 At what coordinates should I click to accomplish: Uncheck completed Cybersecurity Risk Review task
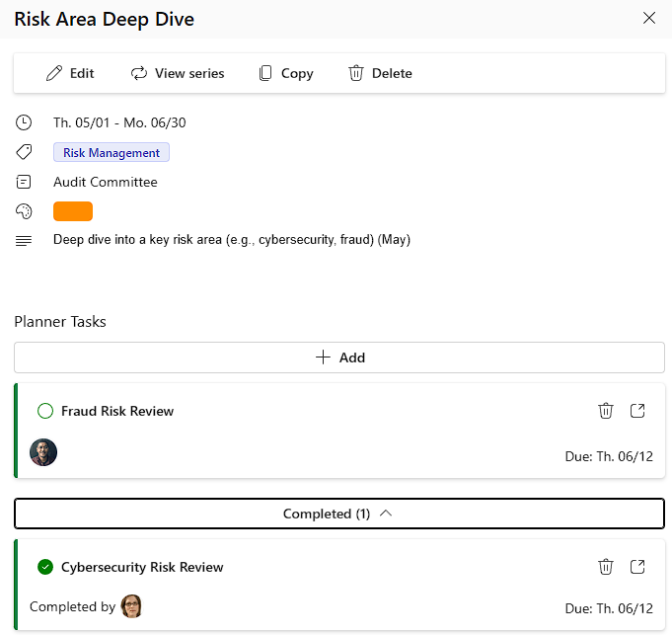point(44,567)
